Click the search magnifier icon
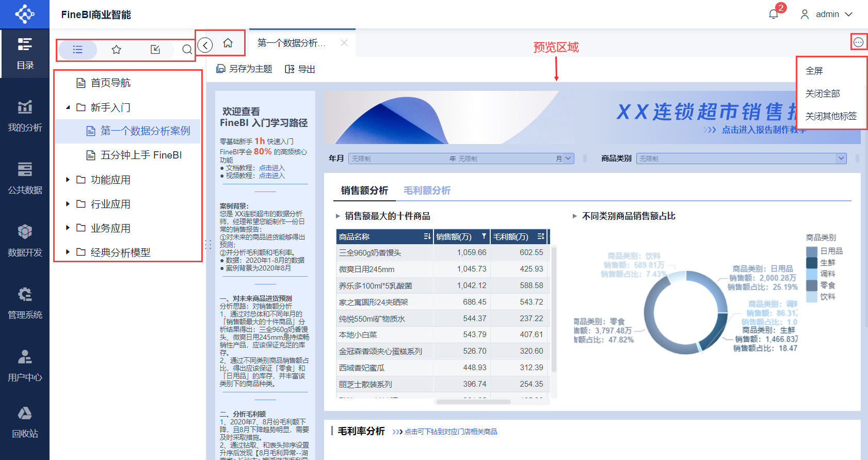Image resolution: width=868 pixels, height=460 pixels. tap(187, 50)
